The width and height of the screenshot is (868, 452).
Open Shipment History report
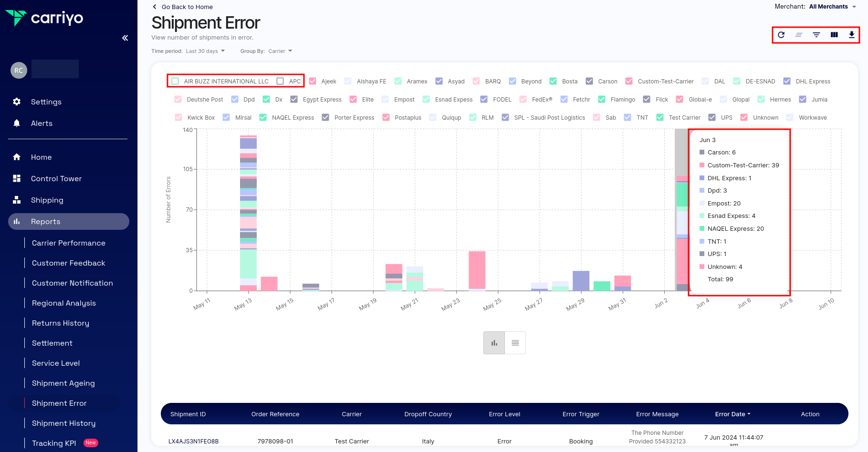coord(63,423)
